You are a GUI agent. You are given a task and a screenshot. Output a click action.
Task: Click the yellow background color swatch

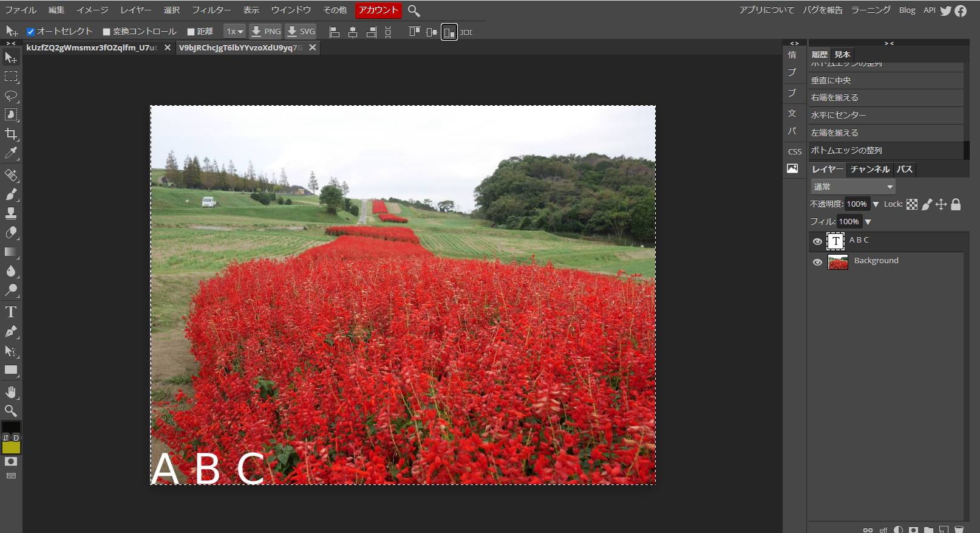click(x=11, y=448)
